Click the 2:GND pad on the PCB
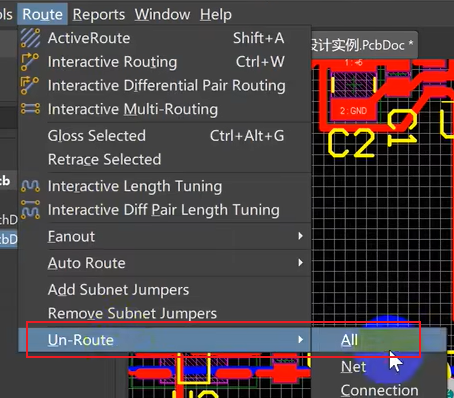 pyautogui.click(x=353, y=111)
